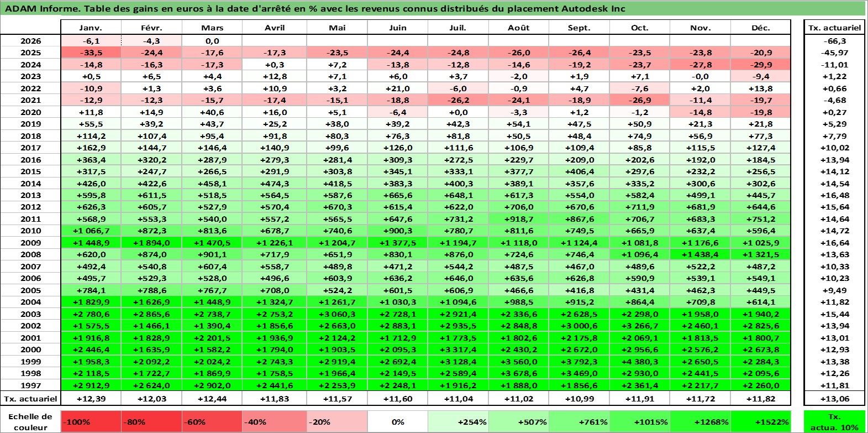Select the Sept. column header

(x=579, y=28)
